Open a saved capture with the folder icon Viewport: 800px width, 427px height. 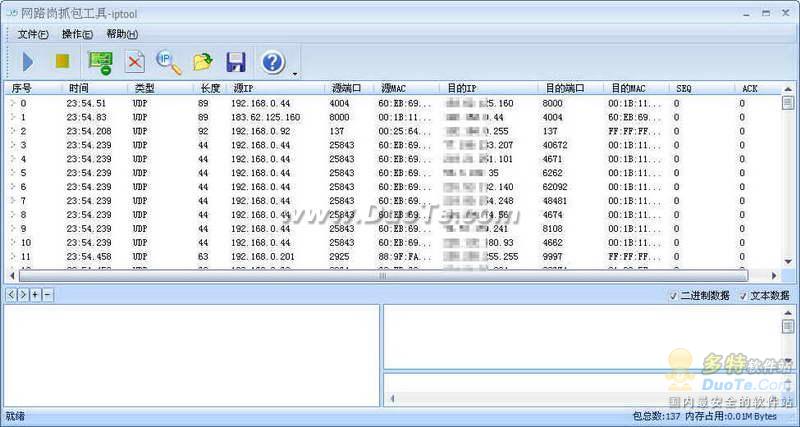[203, 62]
